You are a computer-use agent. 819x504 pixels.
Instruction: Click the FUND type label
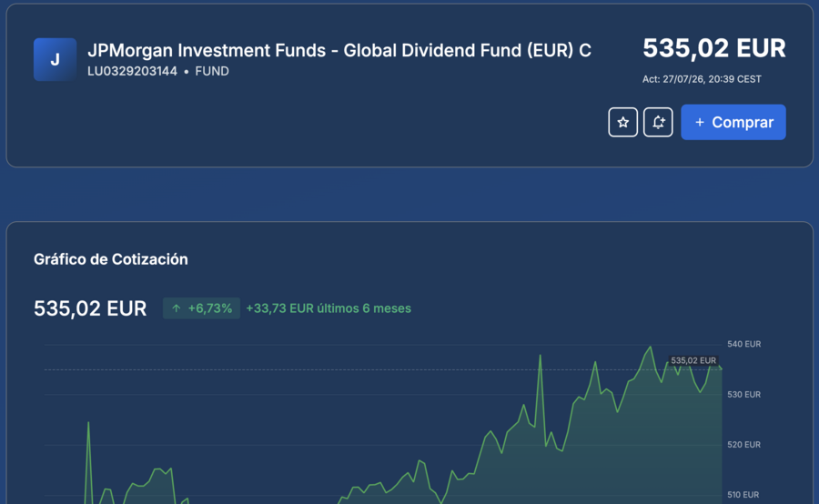click(x=212, y=72)
